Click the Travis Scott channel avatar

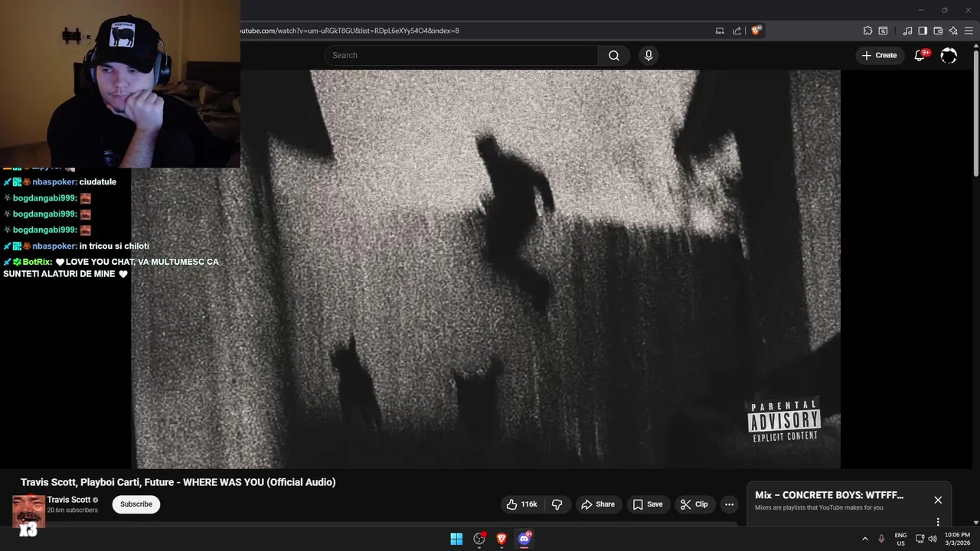28,510
